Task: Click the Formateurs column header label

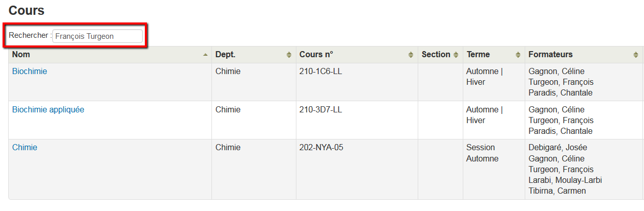Action: [550, 54]
